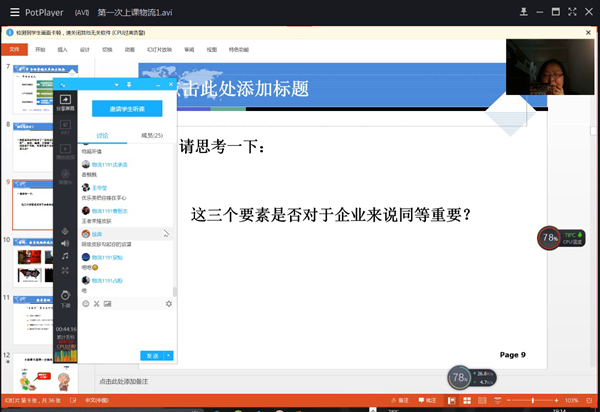Click the slide text 请思考一下：
Viewport: 600px width, 412px height.
[x=222, y=147]
